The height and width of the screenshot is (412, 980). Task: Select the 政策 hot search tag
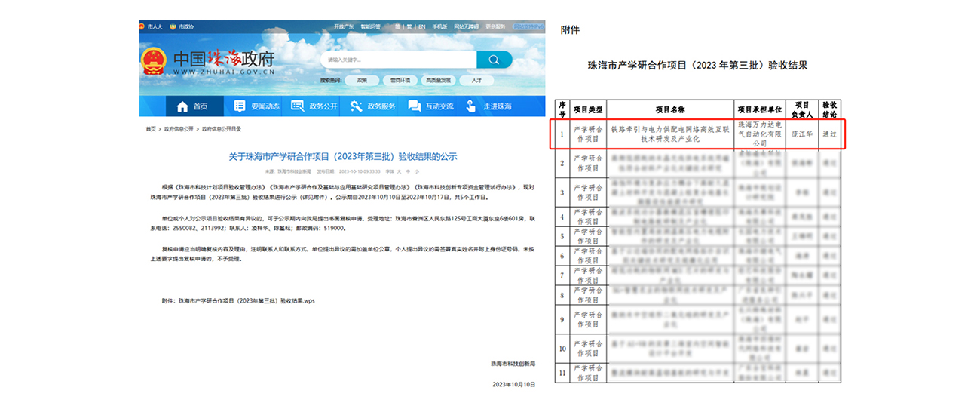pos(363,80)
